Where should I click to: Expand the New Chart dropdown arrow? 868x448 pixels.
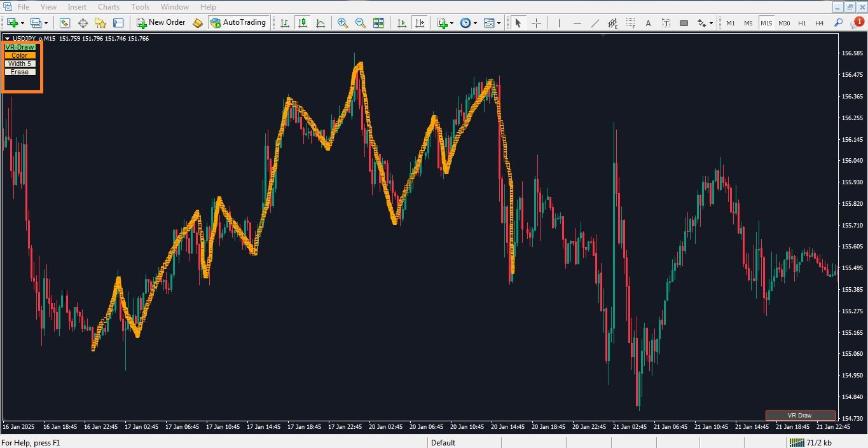pyautogui.click(x=23, y=24)
